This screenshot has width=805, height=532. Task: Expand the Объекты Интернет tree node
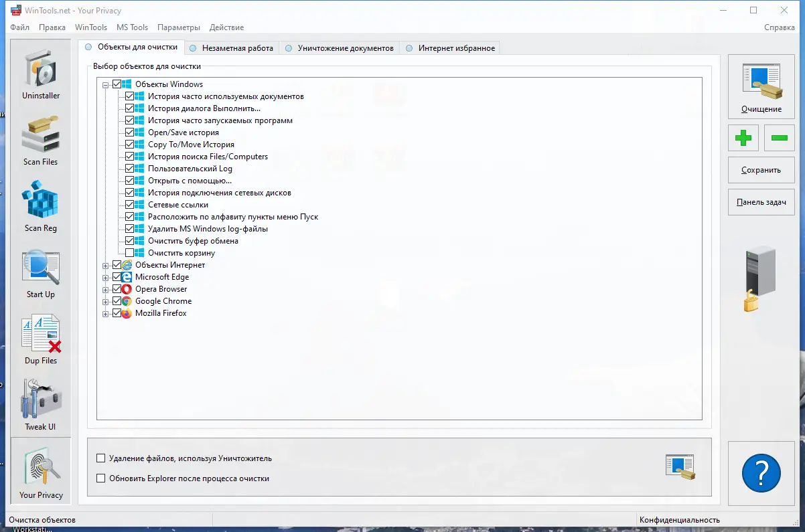[x=105, y=266]
